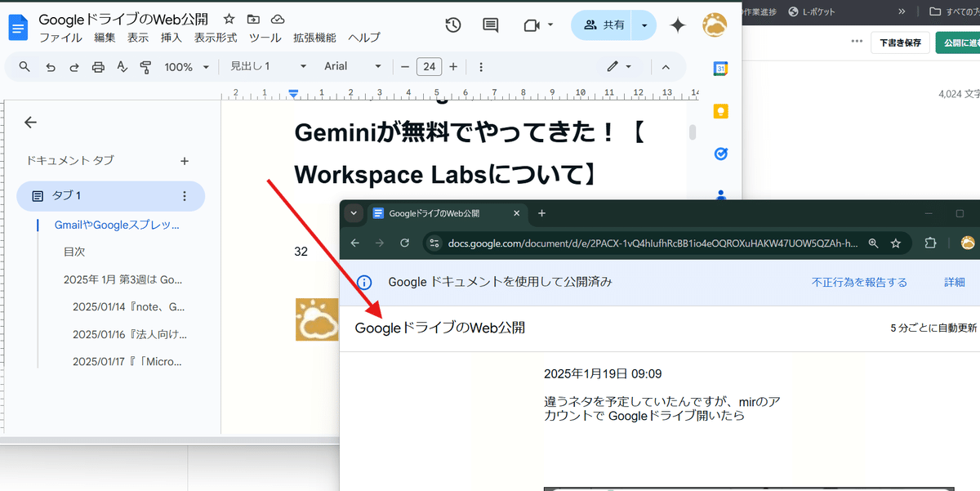980x491 pixels.
Task: Click the move to folder icon
Action: click(x=253, y=19)
